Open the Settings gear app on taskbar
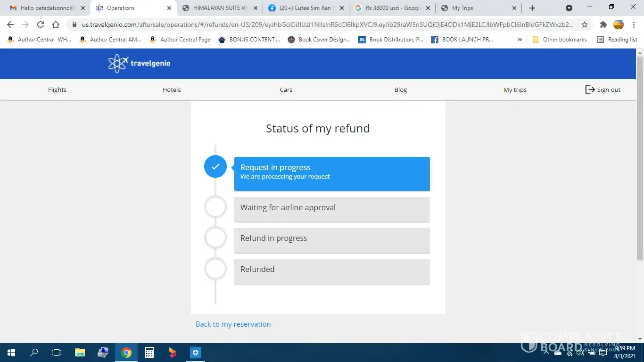 pyautogui.click(x=195, y=353)
